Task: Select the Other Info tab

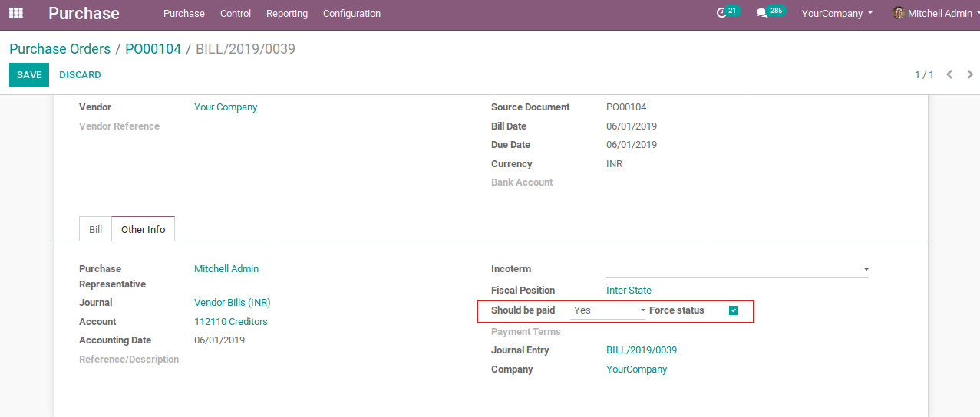Action: [144, 229]
